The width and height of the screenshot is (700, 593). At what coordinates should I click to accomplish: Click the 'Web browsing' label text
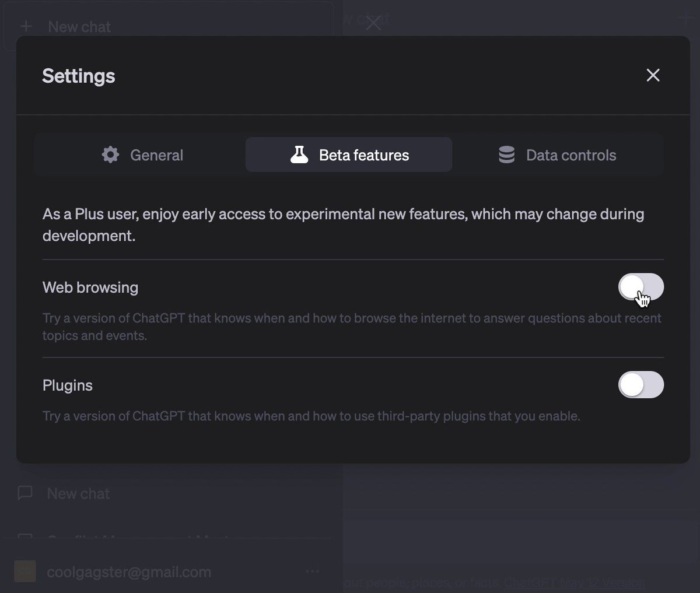(90, 287)
